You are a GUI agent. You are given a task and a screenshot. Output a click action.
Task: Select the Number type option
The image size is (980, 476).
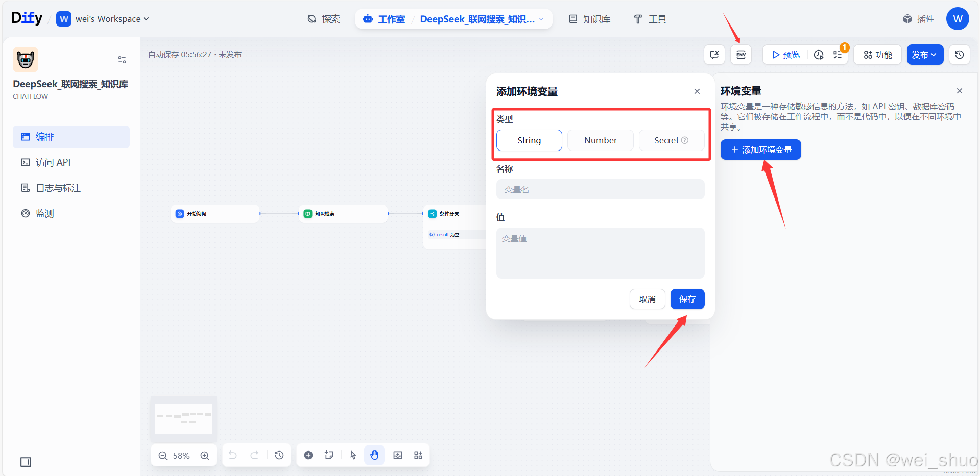601,140
